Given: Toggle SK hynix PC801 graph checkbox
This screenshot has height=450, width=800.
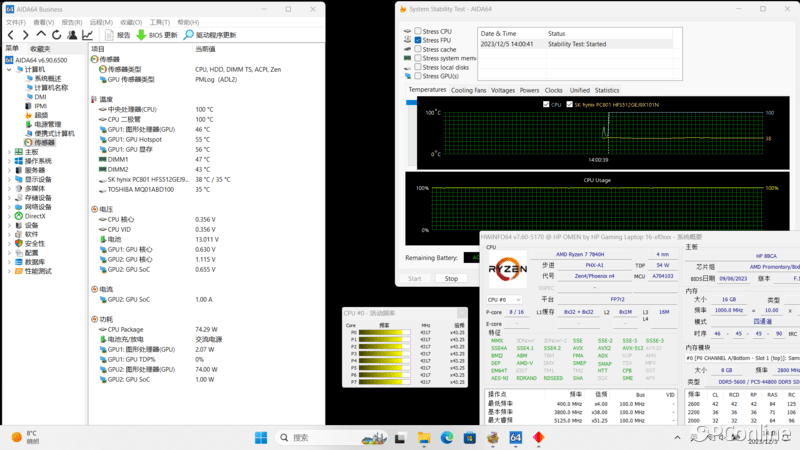Looking at the screenshot, I should (569, 105).
